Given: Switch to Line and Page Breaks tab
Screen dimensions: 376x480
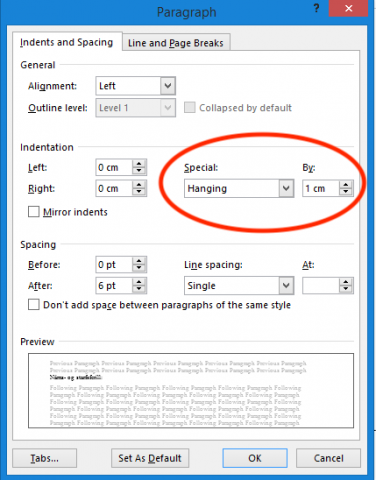Looking at the screenshot, I should click(x=176, y=43).
